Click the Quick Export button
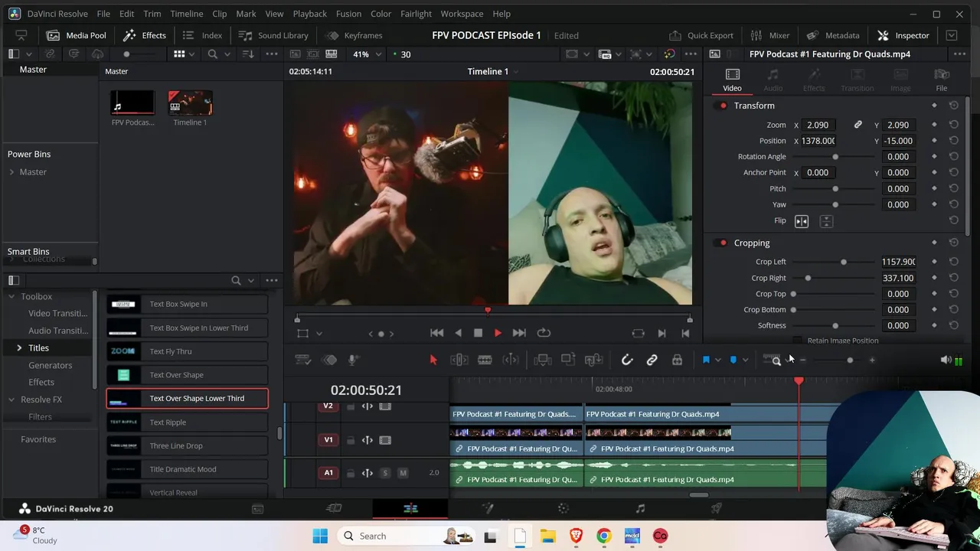This screenshot has height=551, width=980. [701, 35]
